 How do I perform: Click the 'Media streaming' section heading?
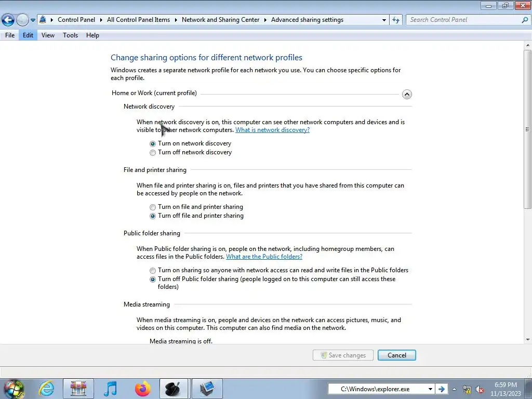pos(147,304)
